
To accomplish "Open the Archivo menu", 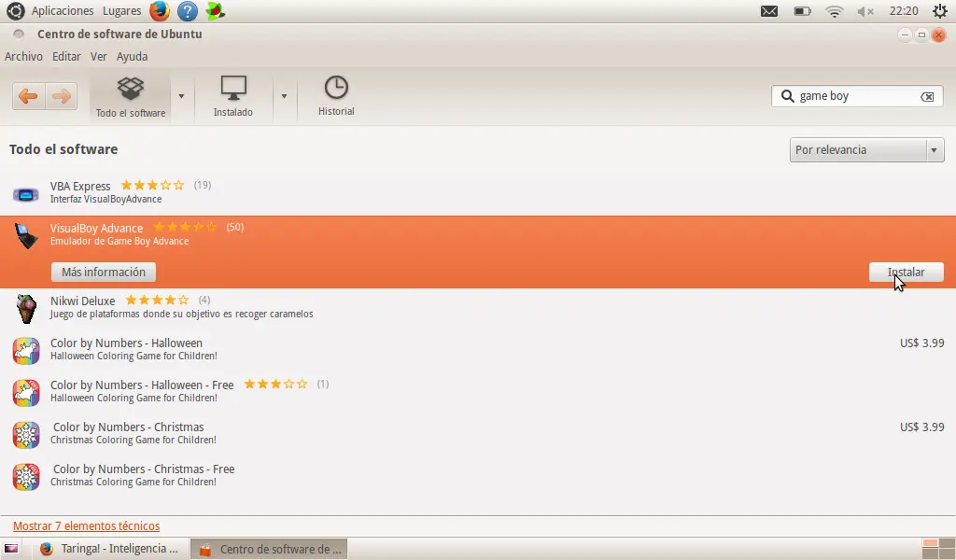I will click(x=23, y=56).
